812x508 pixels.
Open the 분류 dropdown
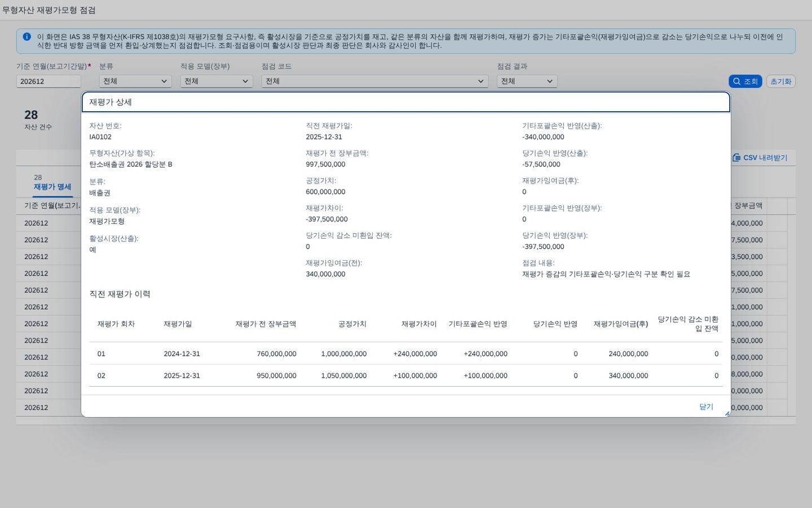pyautogui.click(x=135, y=81)
